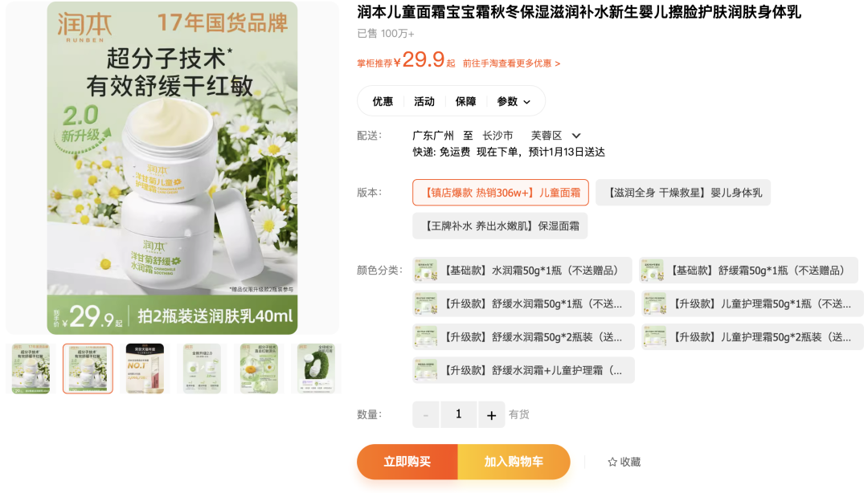Image resolution: width=868 pixels, height=493 pixels.
Task: Select 【镇店爆款】儿童面霜 version
Action: [x=501, y=193]
